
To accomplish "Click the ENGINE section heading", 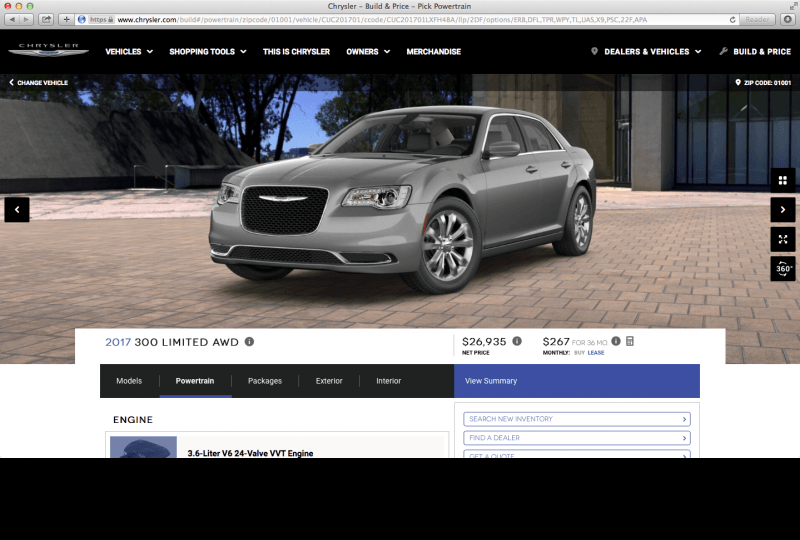I will (x=133, y=420).
